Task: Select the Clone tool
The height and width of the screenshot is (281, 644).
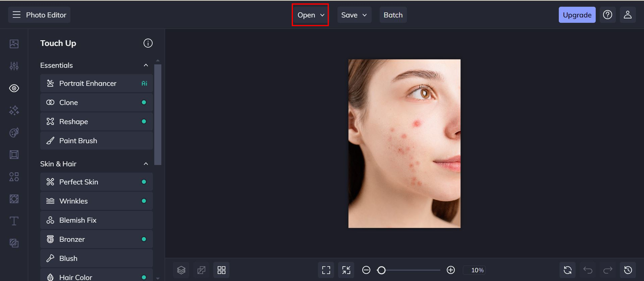Action: [97, 103]
